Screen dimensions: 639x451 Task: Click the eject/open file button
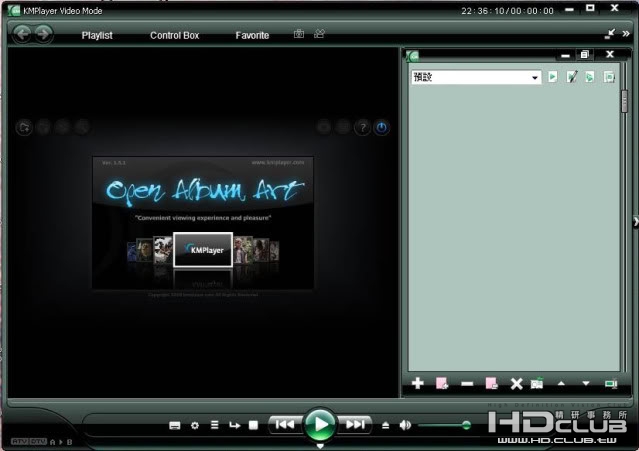[386, 425]
